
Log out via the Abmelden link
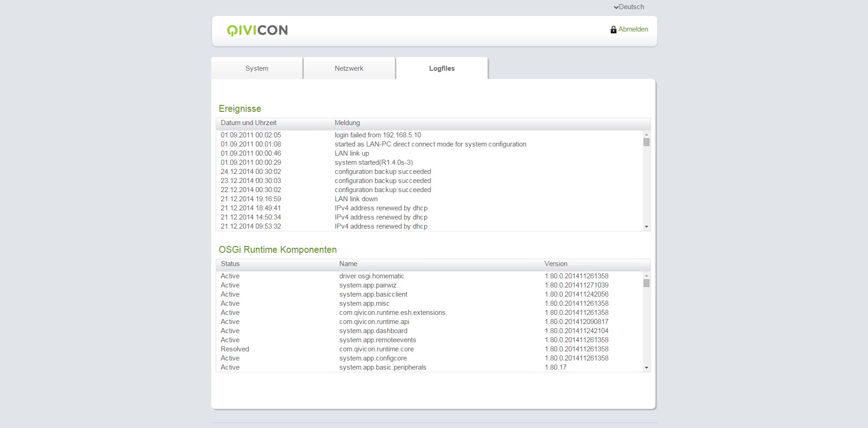tap(633, 29)
